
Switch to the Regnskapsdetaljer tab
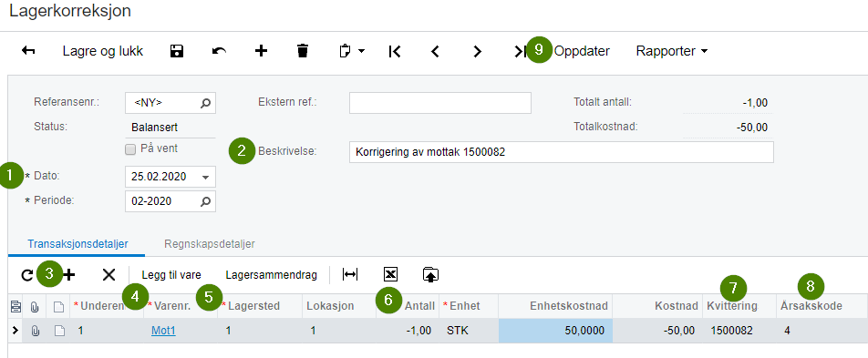point(210,243)
